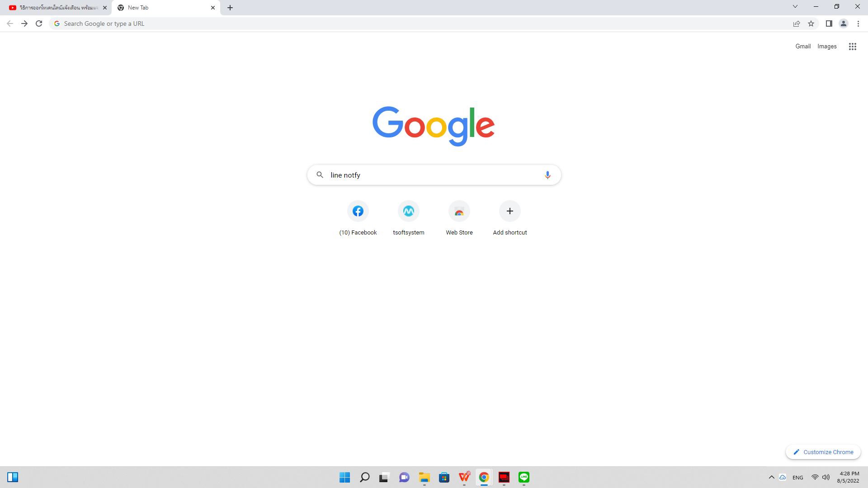Click the forward navigation arrow

click(x=24, y=23)
